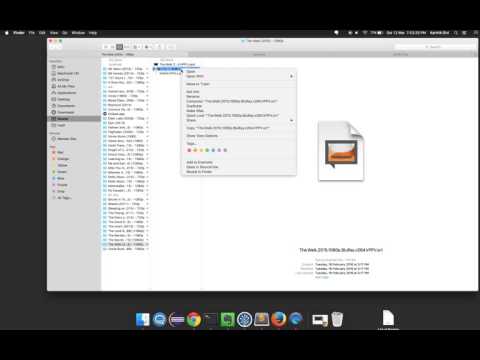Click the Share toolbar button

(x=159, y=47)
